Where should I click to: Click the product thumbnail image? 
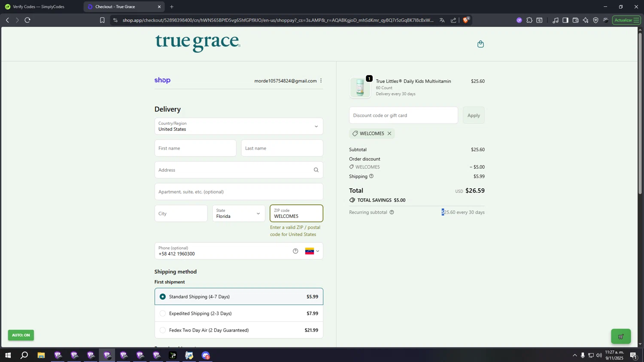[360, 87]
